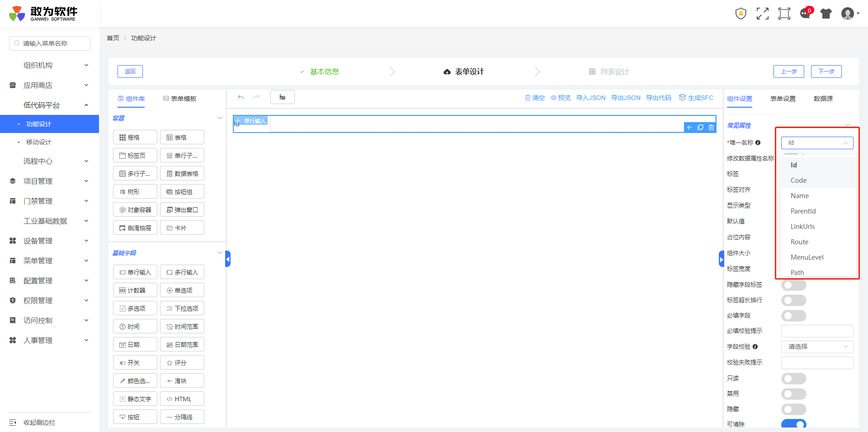Click the 生成SFC link
The width and height of the screenshot is (868, 432).
point(696,98)
